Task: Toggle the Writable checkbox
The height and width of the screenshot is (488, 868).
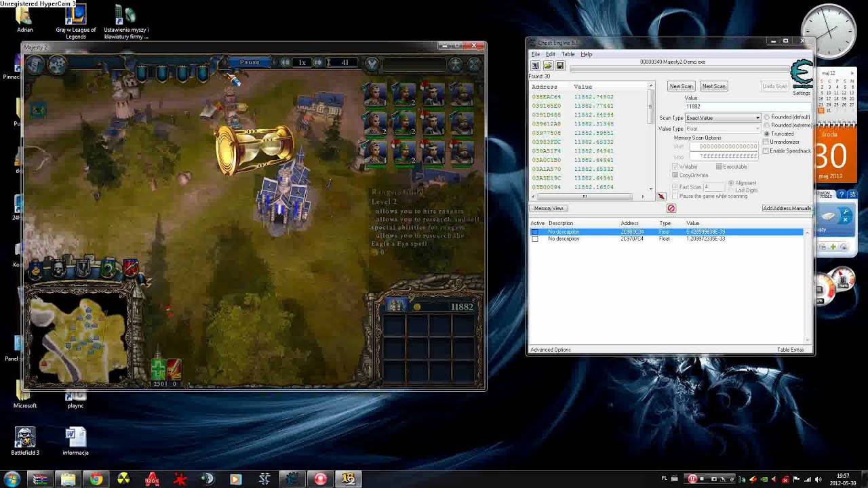Action: tap(675, 167)
